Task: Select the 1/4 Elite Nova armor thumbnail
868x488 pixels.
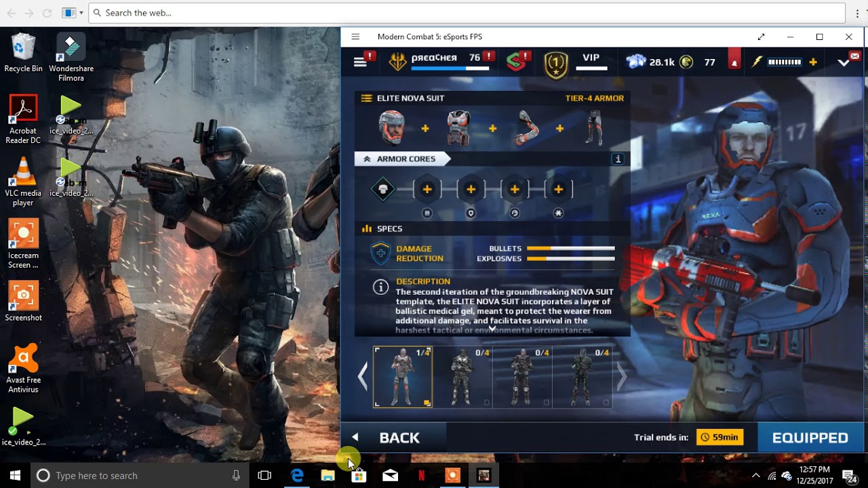Action: pos(403,377)
